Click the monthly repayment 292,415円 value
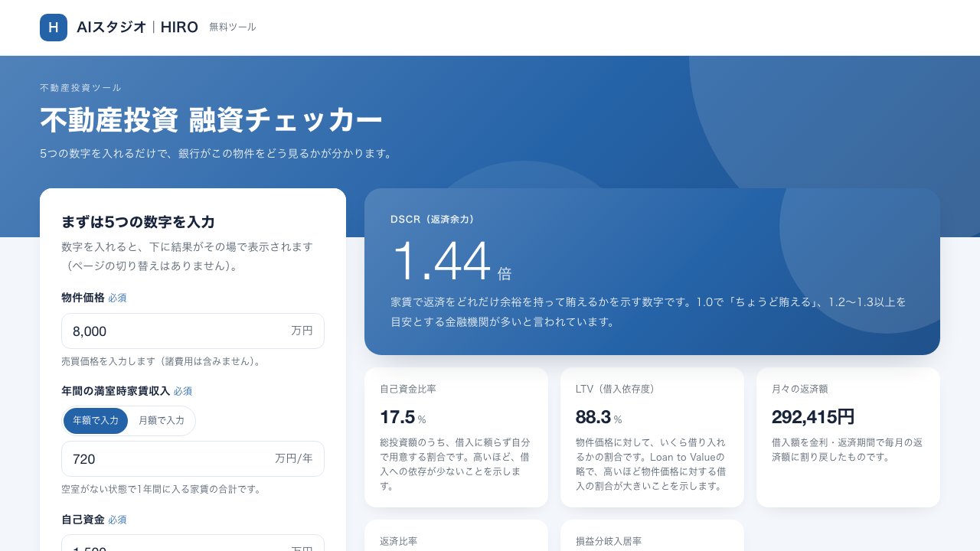The image size is (980, 551). [x=813, y=417]
